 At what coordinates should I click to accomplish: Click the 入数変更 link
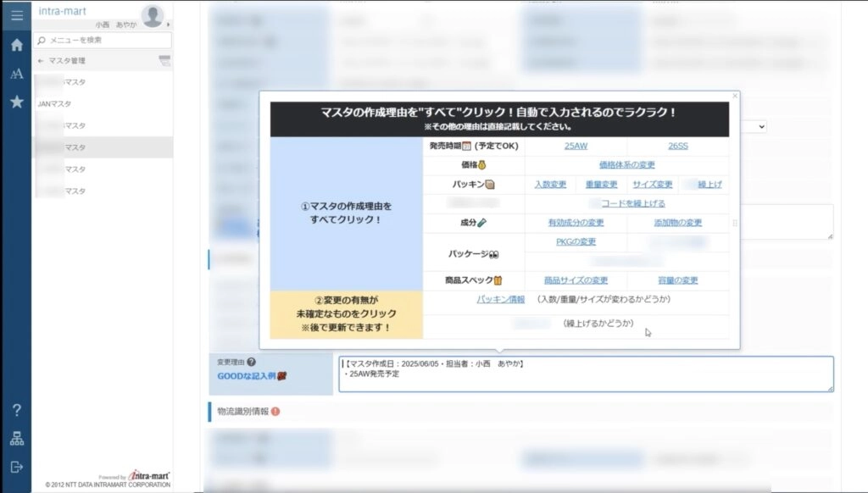pyautogui.click(x=550, y=185)
